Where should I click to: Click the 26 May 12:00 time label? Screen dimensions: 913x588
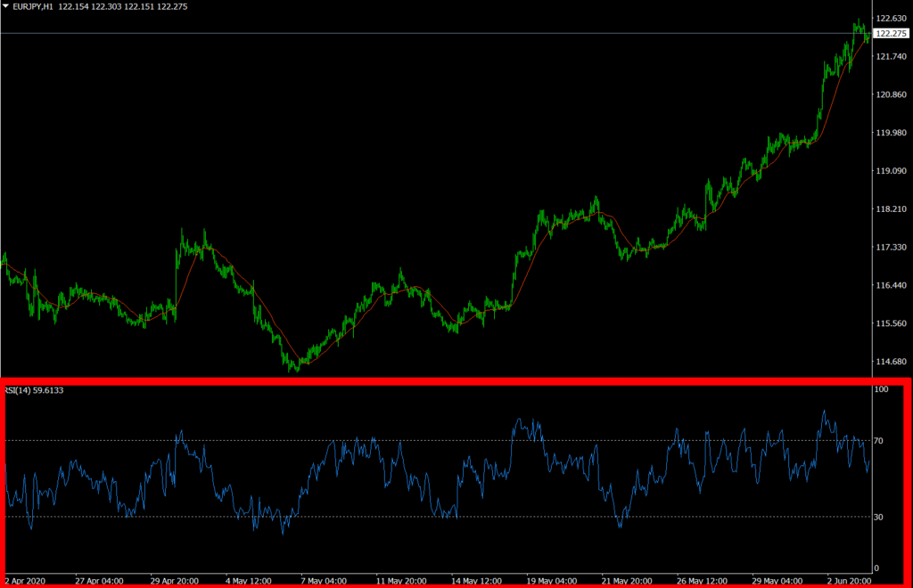[703, 580]
